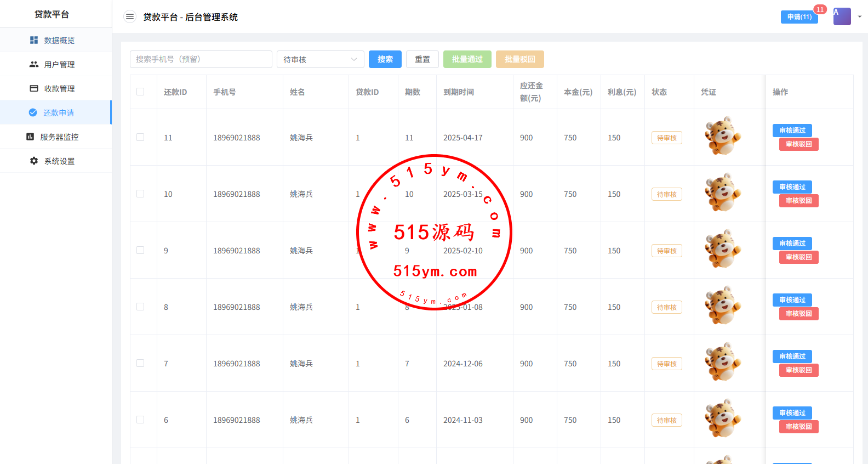Open the user avatar in header
The height and width of the screenshot is (464, 868).
[x=842, y=16]
